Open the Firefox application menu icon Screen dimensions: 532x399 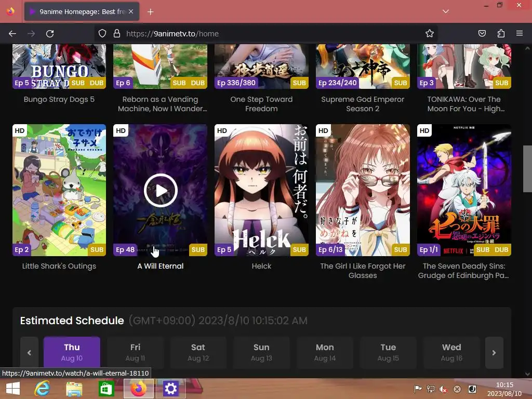tap(520, 33)
